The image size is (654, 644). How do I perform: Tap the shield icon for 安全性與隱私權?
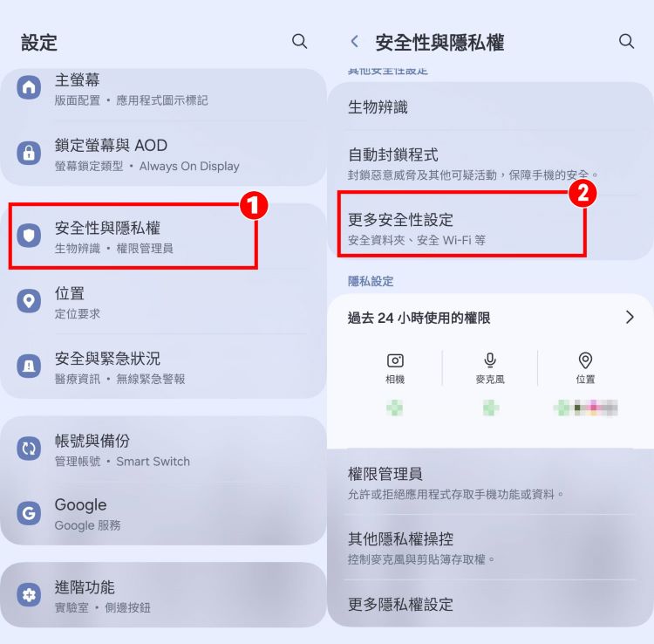point(29,235)
